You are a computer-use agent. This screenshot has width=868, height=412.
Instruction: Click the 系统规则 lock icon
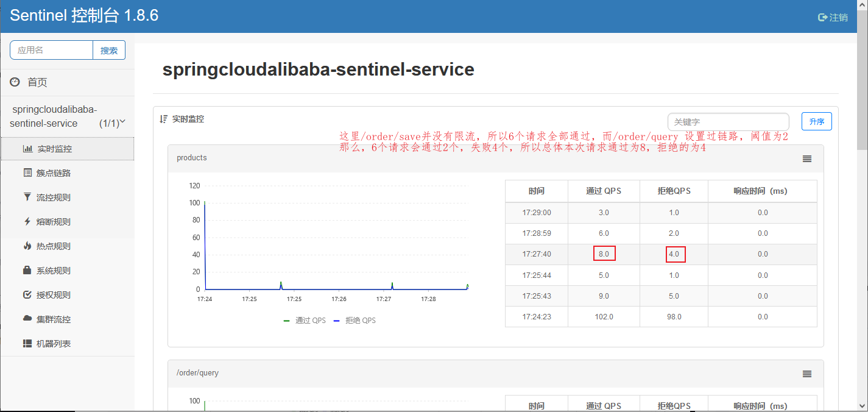[x=27, y=271]
